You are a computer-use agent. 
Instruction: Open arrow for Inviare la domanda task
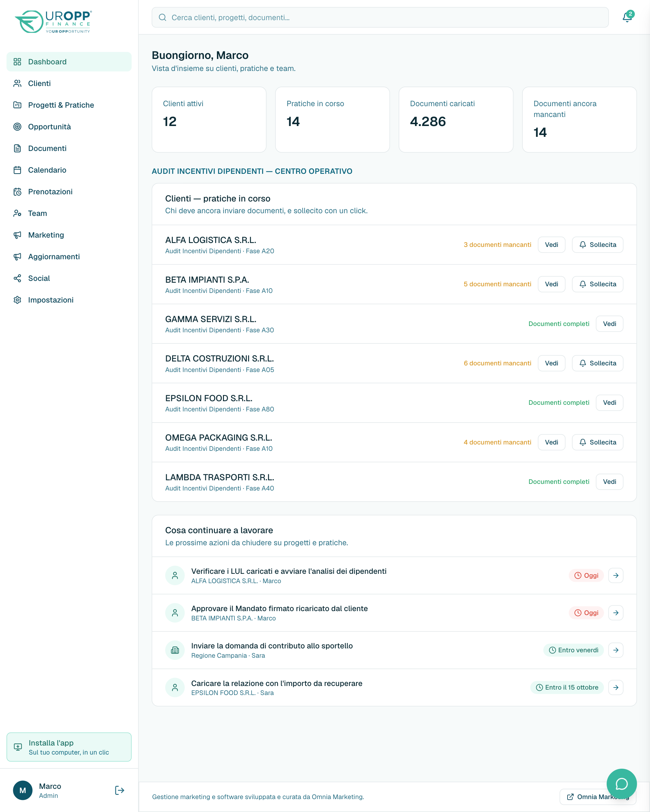(x=616, y=650)
